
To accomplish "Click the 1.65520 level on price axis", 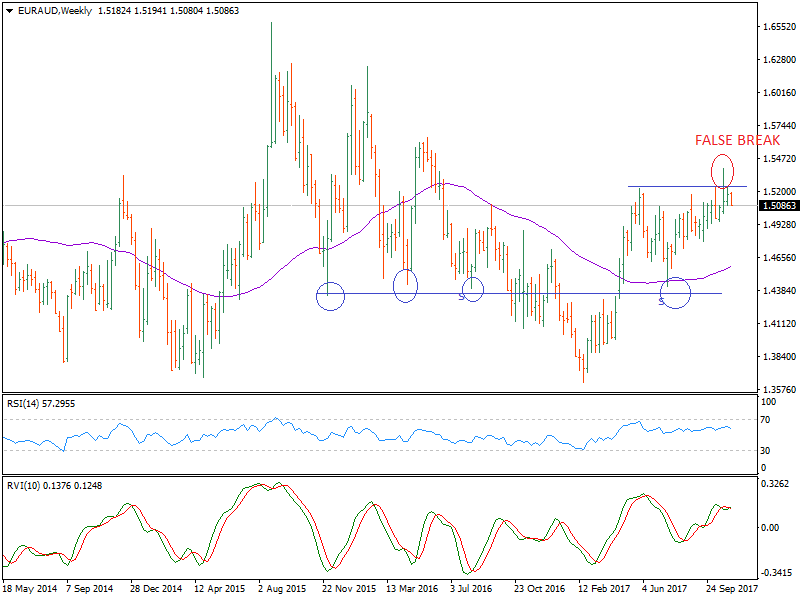I will (x=777, y=27).
